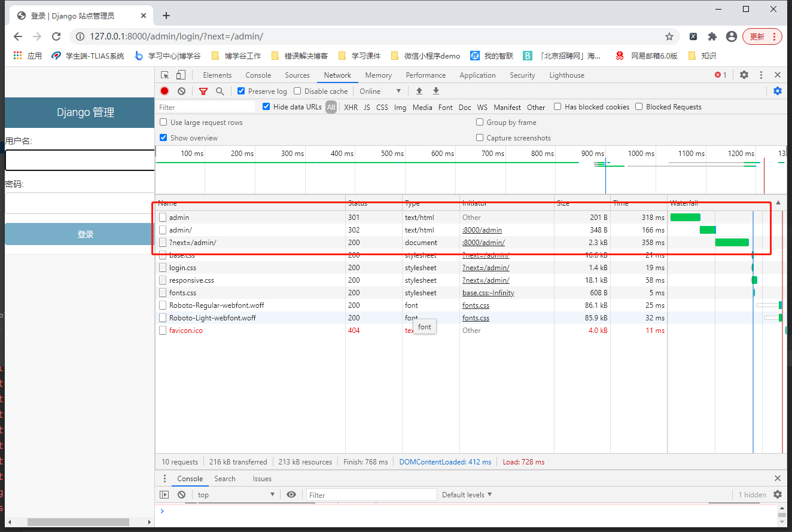Open Default levels dropdown
The image size is (792, 532).
click(467, 494)
